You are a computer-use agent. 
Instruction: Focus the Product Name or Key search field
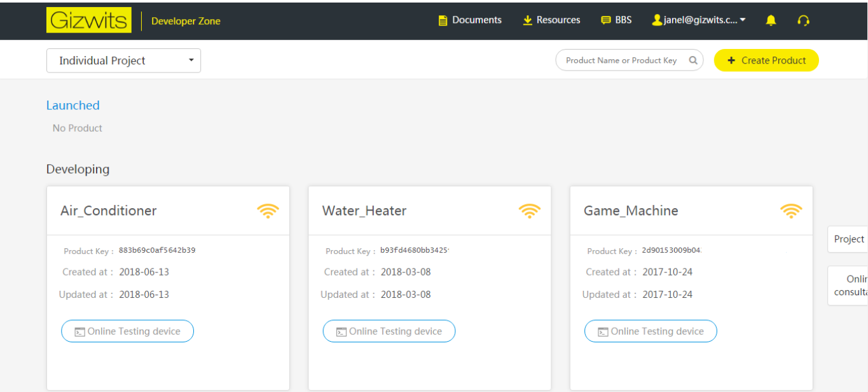tap(621, 60)
